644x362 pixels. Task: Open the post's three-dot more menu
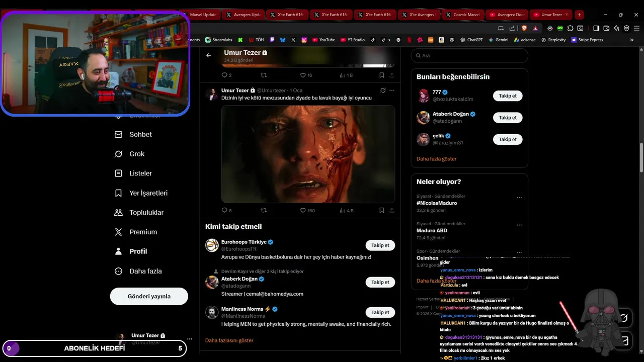(392, 90)
